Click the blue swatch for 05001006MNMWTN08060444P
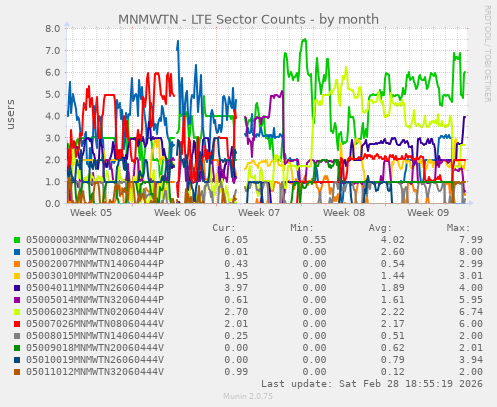This screenshot has height=407, width=497. (17, 252)
